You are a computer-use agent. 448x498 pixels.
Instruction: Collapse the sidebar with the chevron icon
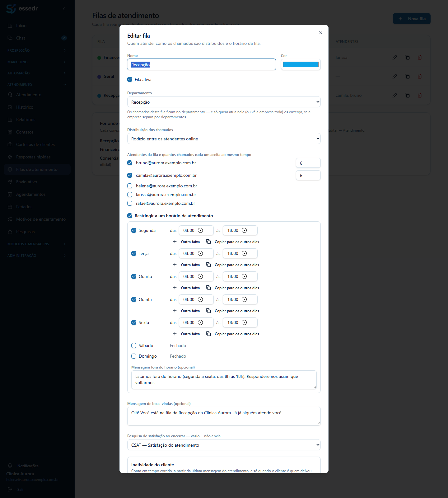click(x=64, y=9)
